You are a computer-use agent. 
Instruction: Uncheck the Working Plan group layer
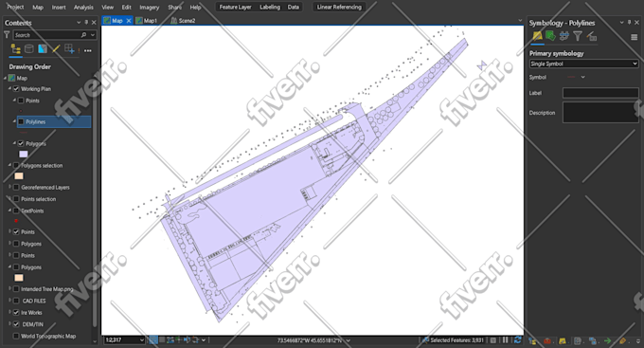click(16, 89)
